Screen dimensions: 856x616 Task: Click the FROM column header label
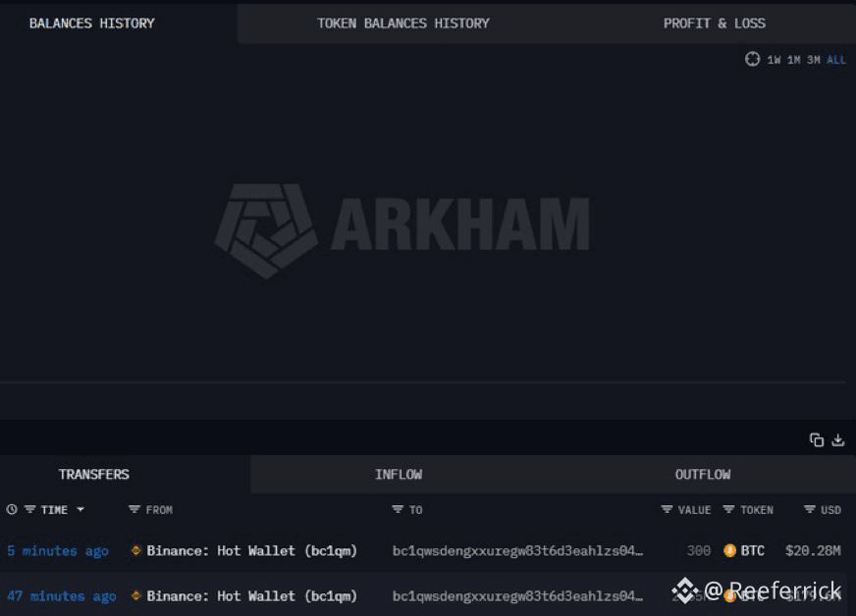[x=159, y=510]
